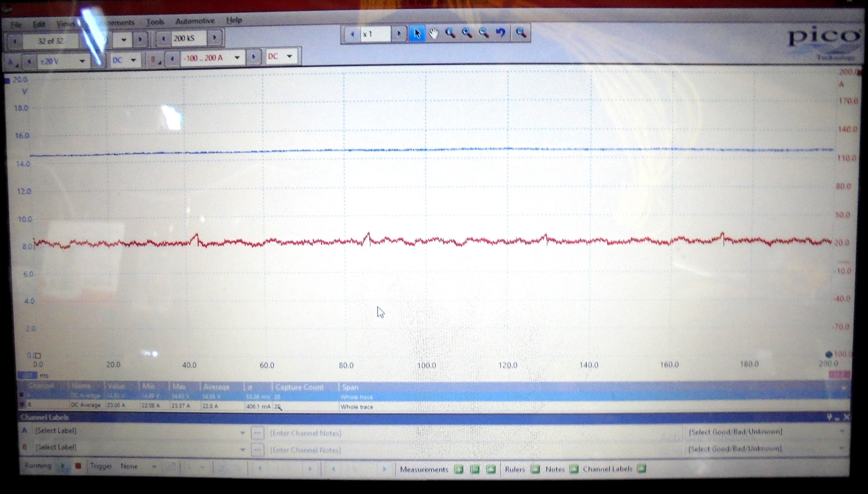
Task: Open the Automotive menu
Action: 195,21
